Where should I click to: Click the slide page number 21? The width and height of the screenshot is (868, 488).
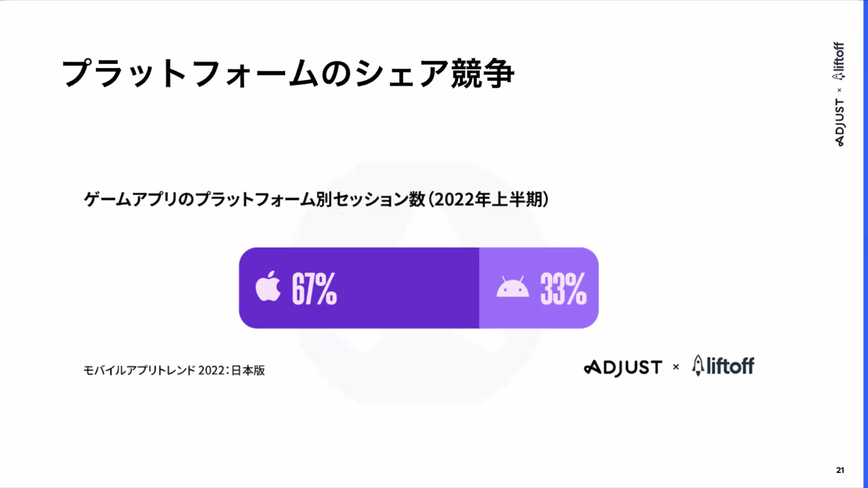click(840, 470)
